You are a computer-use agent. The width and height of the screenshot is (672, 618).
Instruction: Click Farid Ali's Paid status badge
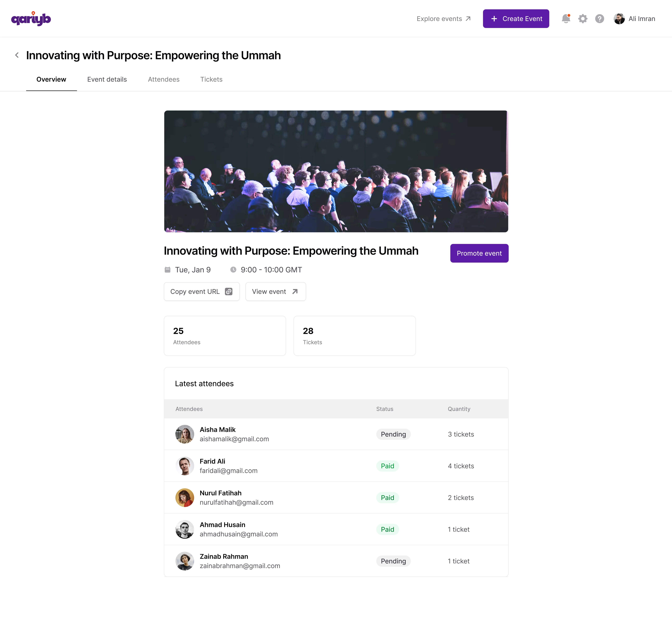click(387, 466)
